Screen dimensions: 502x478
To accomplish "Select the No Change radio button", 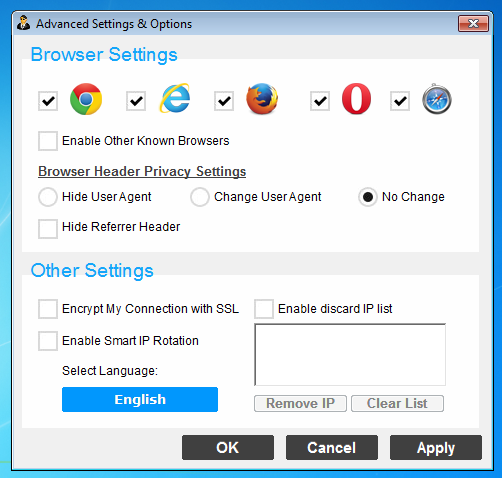I will tap(368, 197).
